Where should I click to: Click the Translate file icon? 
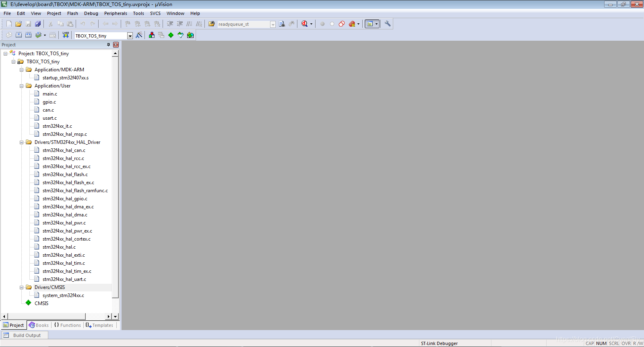[x=9, y=35]
